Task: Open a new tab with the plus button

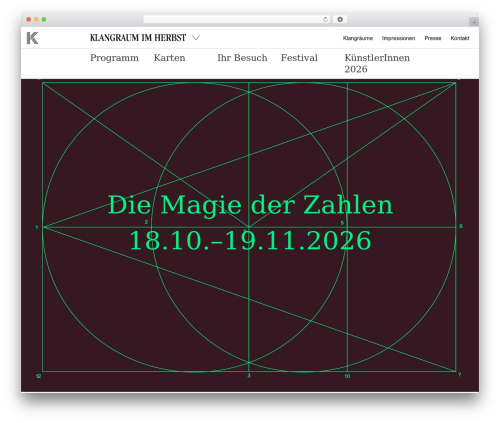Action: (474, 22)
